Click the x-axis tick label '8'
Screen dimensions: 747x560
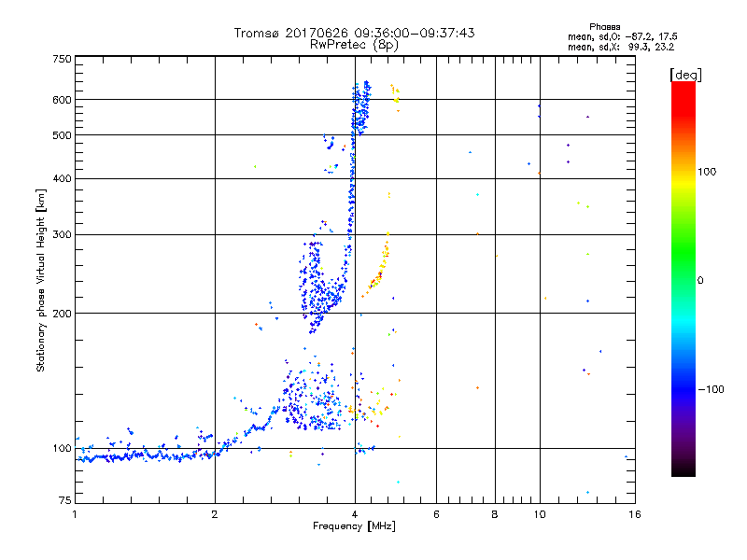495,514
